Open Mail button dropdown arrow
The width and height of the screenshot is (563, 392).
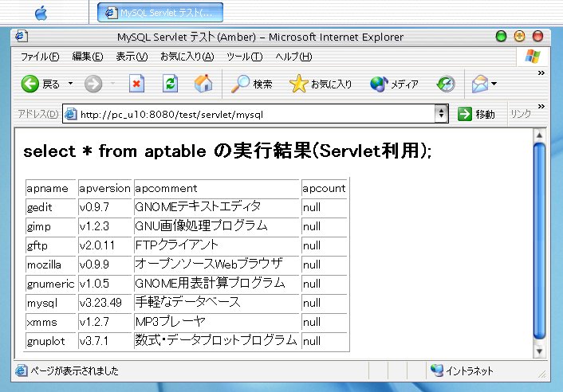pyautogui.click(x=494, y=84)
